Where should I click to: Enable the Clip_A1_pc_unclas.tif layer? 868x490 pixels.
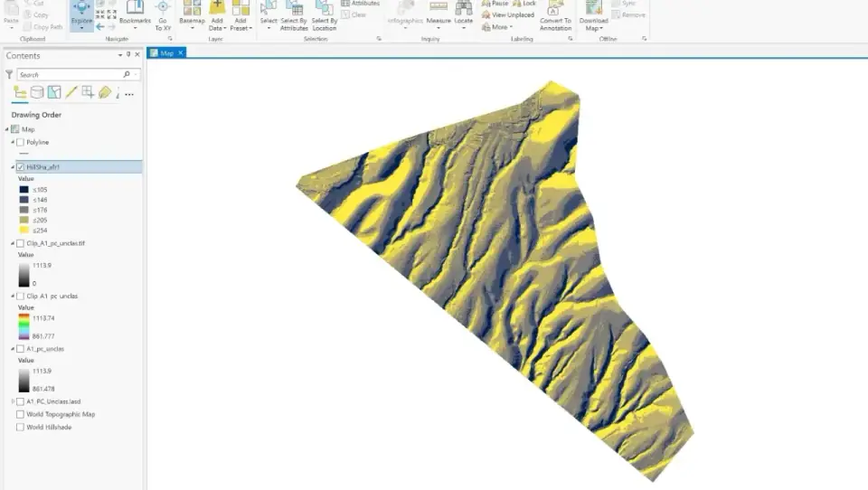(x=21, y=243)
